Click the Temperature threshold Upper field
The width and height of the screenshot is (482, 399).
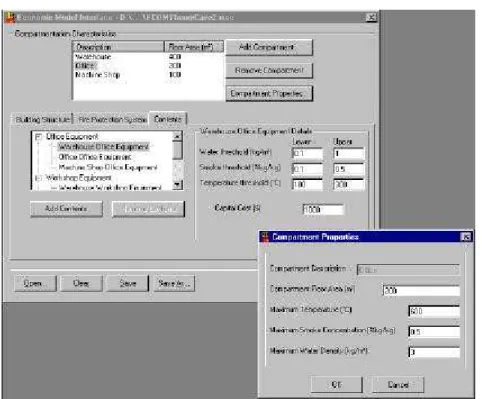(x=348, y=184)
